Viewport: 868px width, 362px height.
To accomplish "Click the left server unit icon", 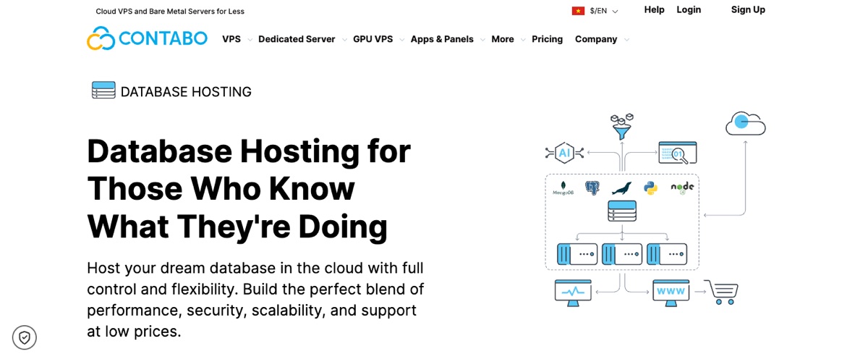I will click(x=577, y=254).
